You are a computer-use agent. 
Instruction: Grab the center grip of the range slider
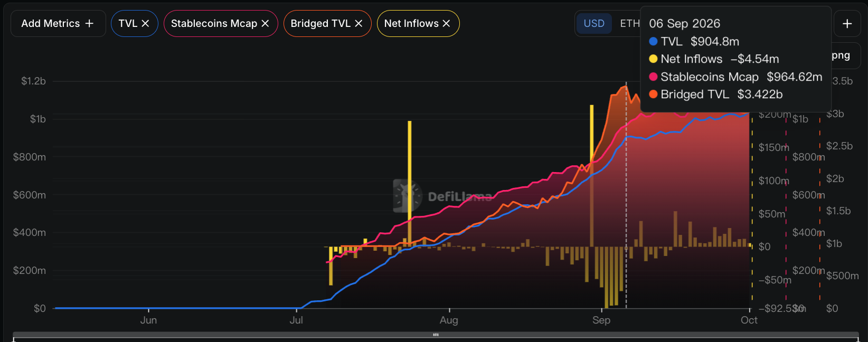[436, 335]
